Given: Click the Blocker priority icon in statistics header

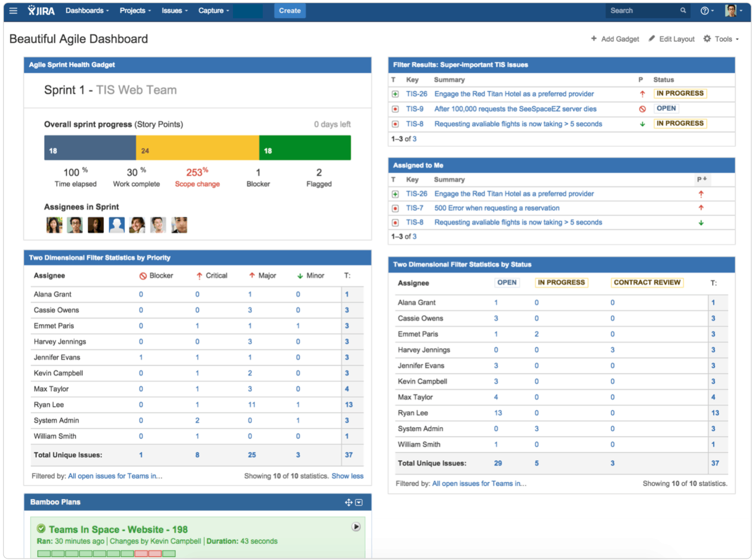Looking at the screenshot, I should [142, 275].
